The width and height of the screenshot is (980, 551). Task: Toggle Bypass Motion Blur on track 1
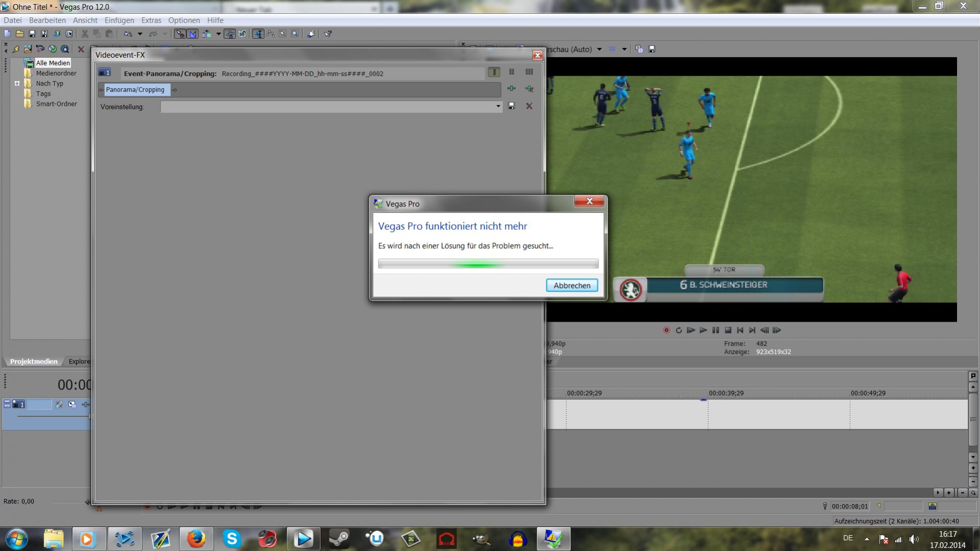pyautogui.click(x=59, y=404)
